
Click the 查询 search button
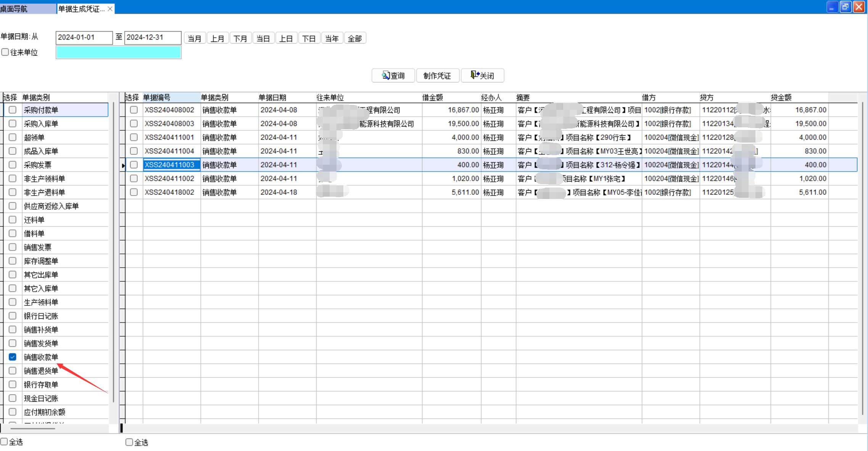[x=393, y=75]
